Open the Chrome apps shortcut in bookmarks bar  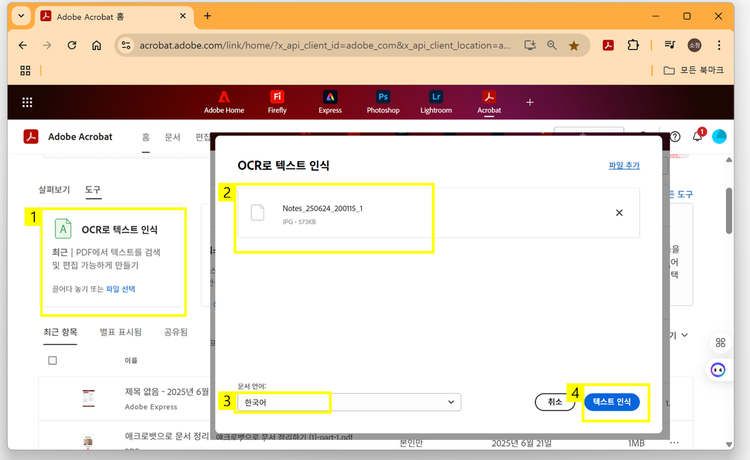(x=25, y=71)
